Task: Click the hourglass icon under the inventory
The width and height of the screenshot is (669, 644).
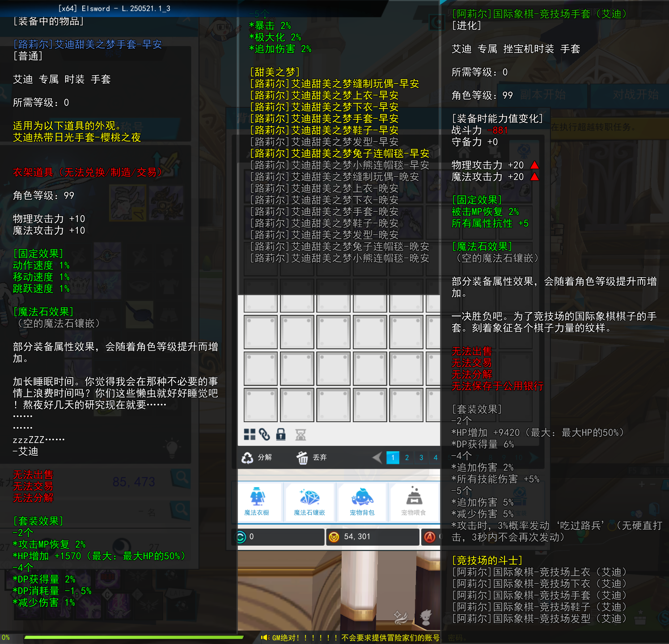Action: pos(301,434)
